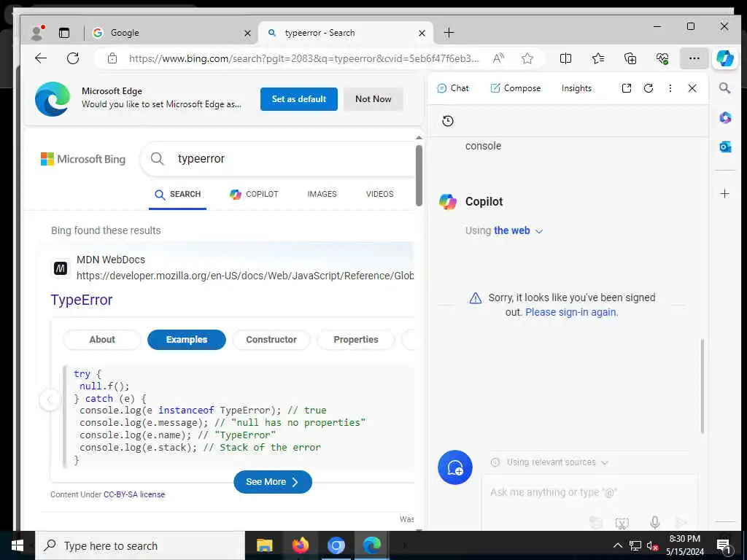Open Copilot chat history clock icon
The height and width of the screenshot is (560, 747).
tap(447, 121)
